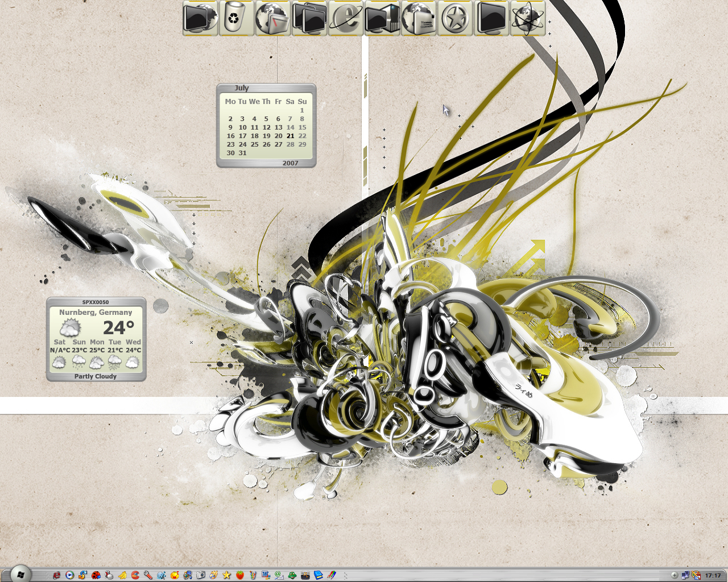Launch the Word 'W' taskbar icon

(266, 575)
